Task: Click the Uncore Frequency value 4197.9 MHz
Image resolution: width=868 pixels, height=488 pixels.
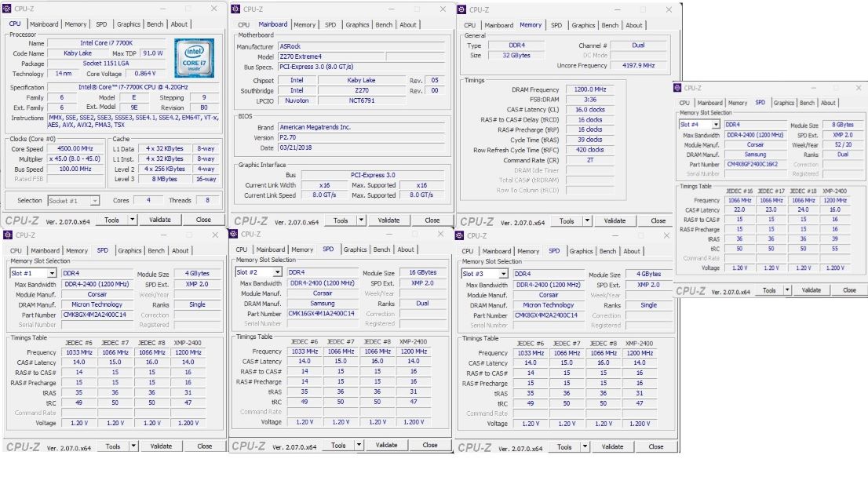Action: (x=639, y=65)
